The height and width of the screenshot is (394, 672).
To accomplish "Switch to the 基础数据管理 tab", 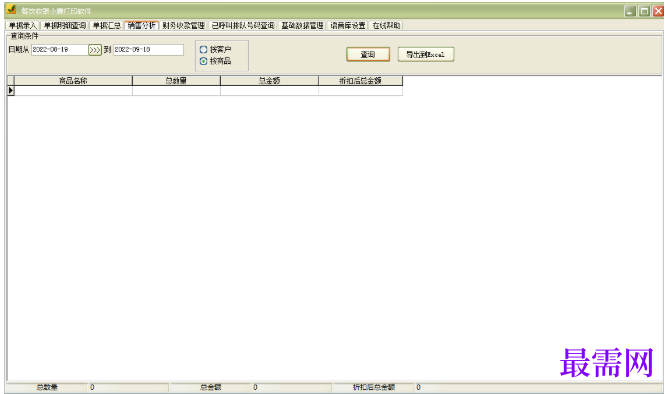I will click(302, 26).
